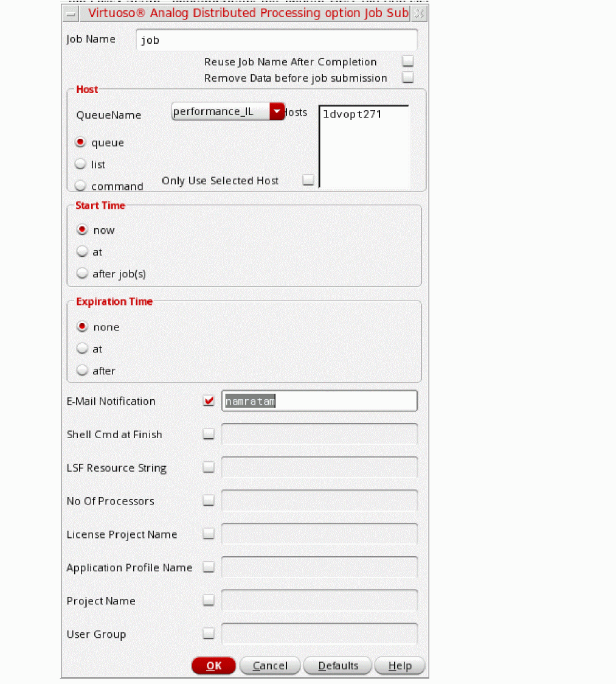Enable User Group checkbox
The width and height of the screenshot is (616, 684).
[x=209, y=633]
